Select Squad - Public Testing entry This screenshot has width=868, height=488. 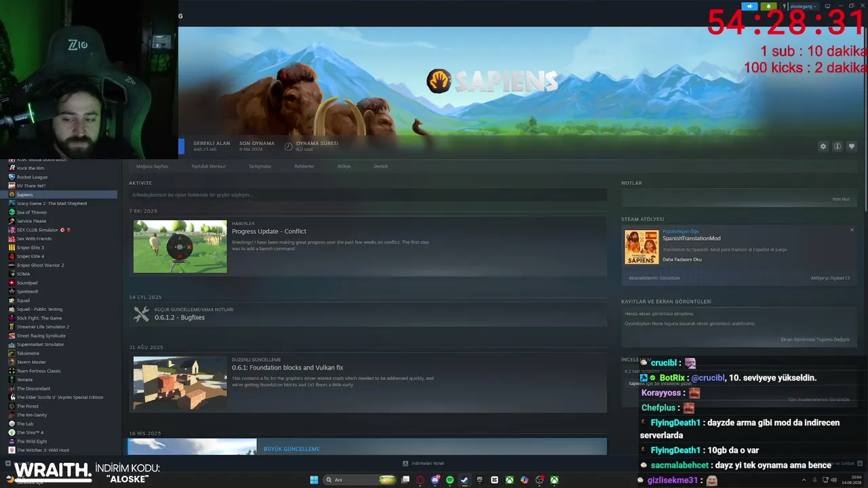point(39,309)
